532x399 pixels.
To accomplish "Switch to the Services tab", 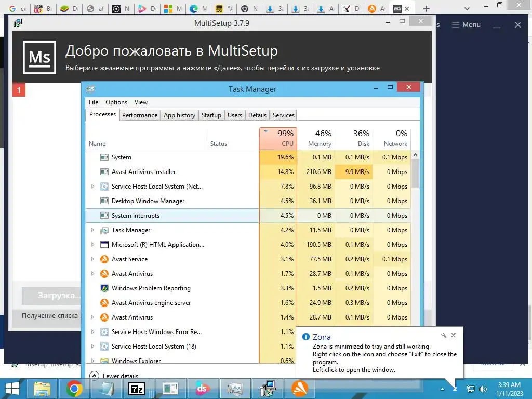I will [283, 115].
